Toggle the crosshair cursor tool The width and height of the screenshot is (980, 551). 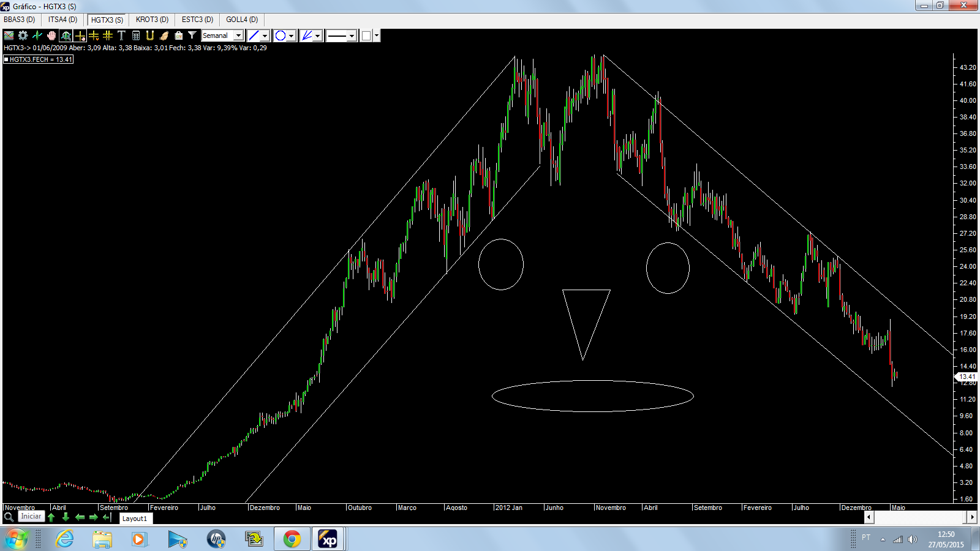pos(80,36)
